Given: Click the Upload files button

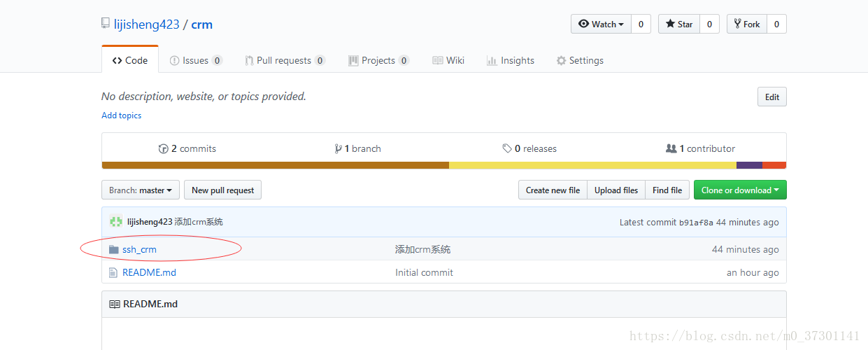Looking at the screenshot, I should pyautogui.click(x=616, y=190).
